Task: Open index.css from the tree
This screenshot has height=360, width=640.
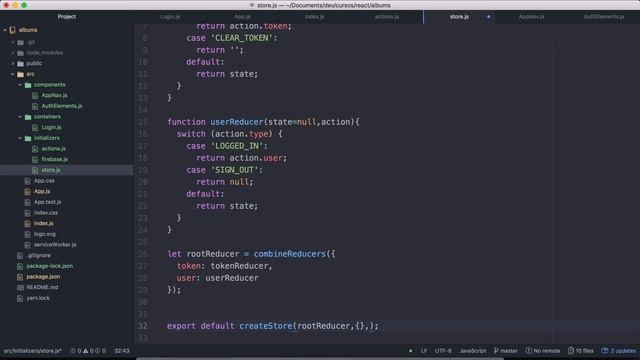Action: tap(46, 213)
